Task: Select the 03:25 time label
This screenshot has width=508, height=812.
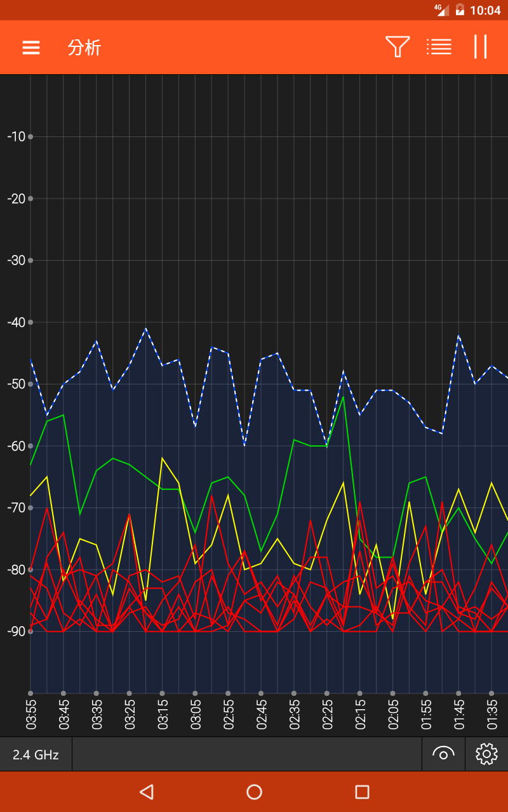Action: 130,714
